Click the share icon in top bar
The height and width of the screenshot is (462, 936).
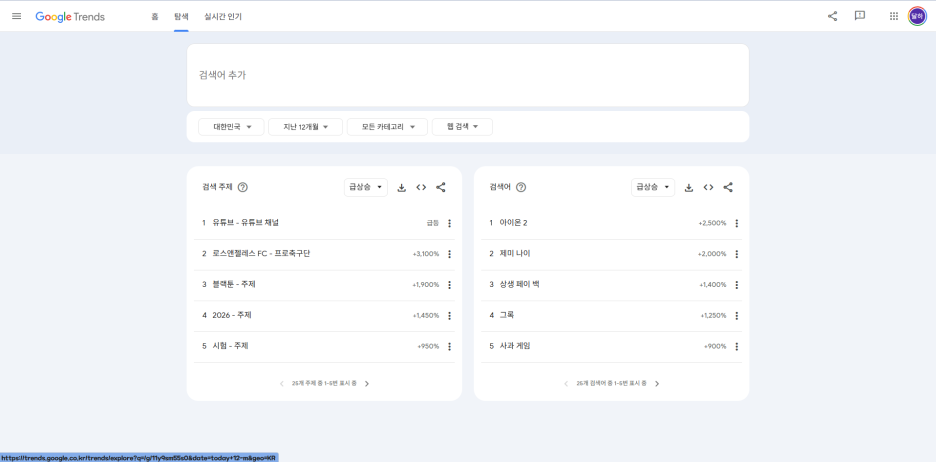[832, 16]
